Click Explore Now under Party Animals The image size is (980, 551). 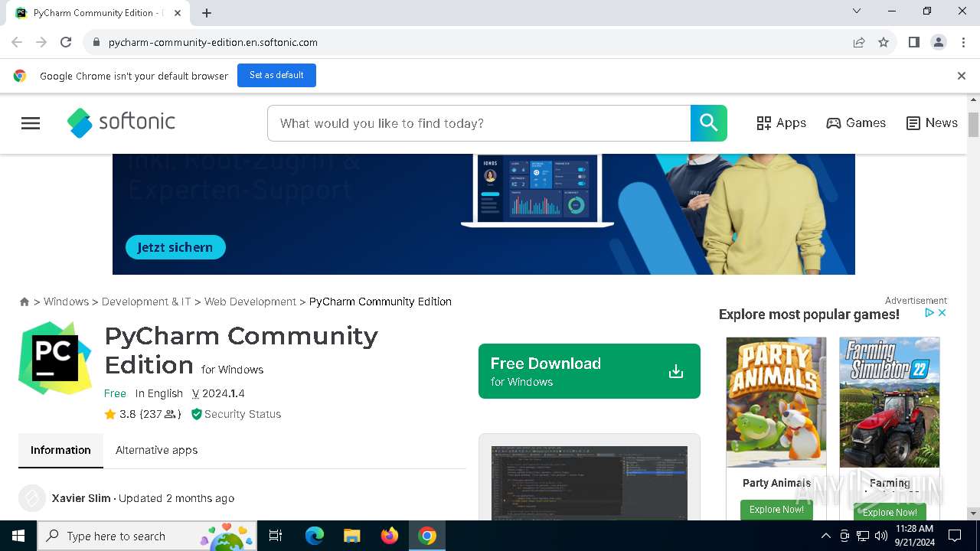(776, 510)
